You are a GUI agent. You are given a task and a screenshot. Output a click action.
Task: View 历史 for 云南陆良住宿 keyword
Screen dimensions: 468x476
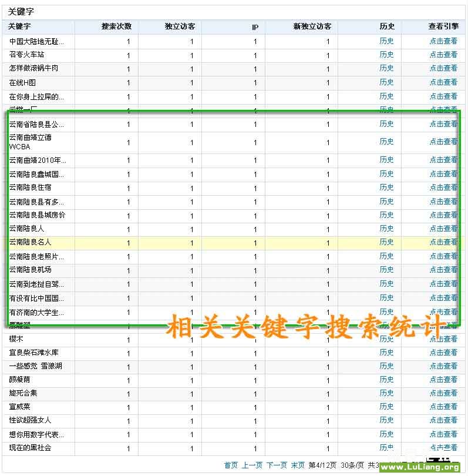[x=386, y=187]
